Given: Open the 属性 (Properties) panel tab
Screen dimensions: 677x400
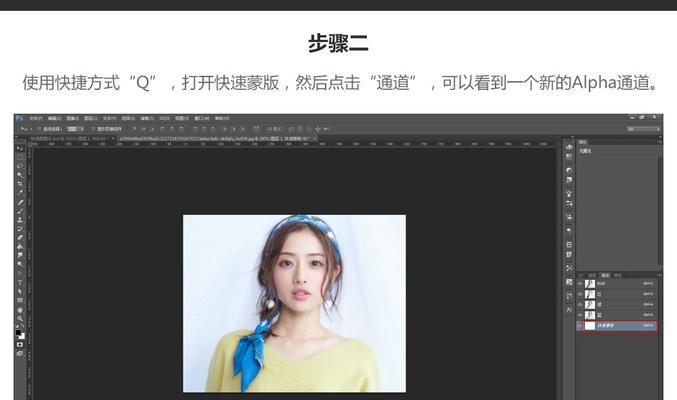Looking at the screenshot, I should pyautogui.click(x=583, y=142).
